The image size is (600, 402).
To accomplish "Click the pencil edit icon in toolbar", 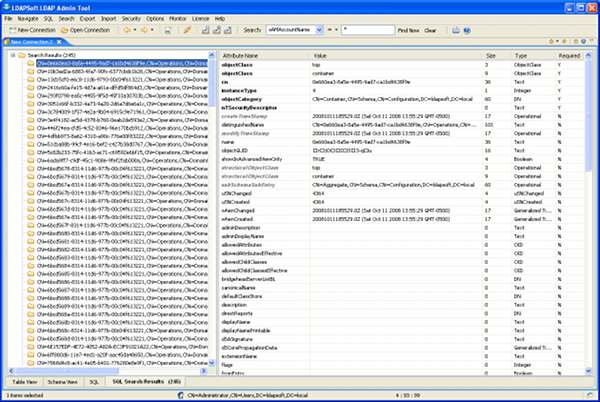I will (x=187, y=30).
